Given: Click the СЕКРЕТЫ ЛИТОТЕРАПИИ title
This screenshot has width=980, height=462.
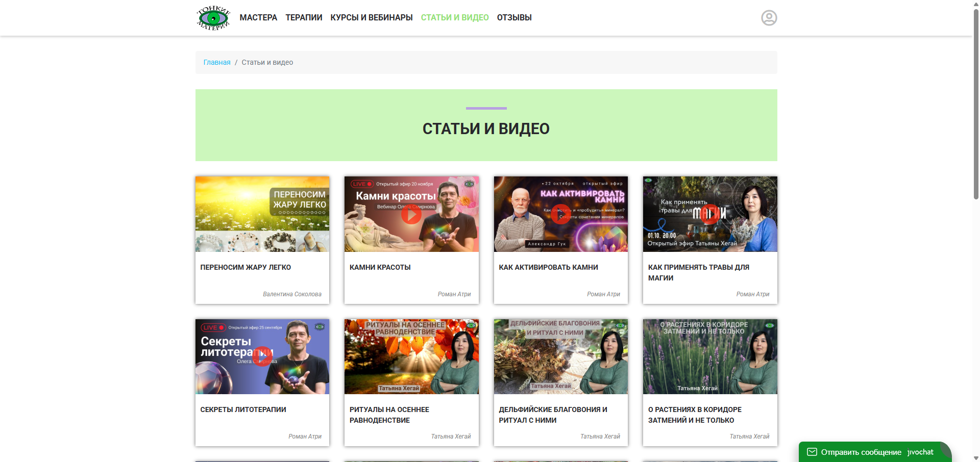Looking at the screenshot, I should click(x=243, y=409).
